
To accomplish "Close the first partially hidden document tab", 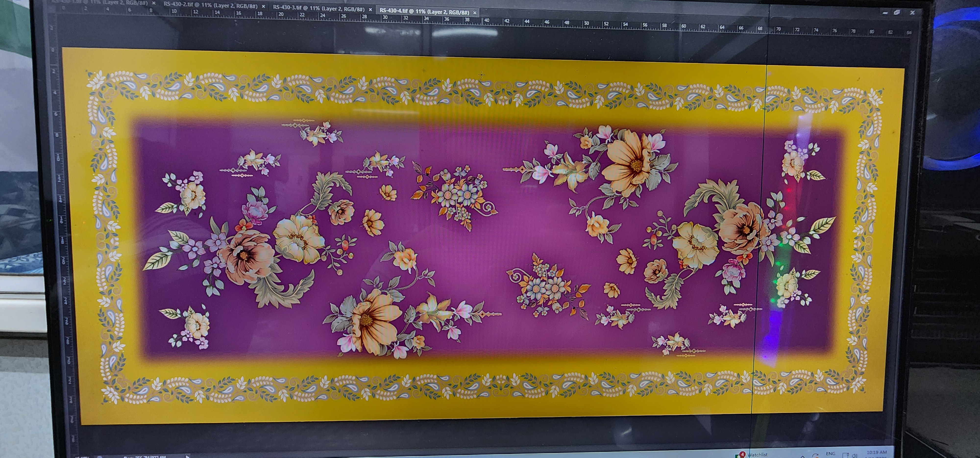I will click(x=154, y=3).
